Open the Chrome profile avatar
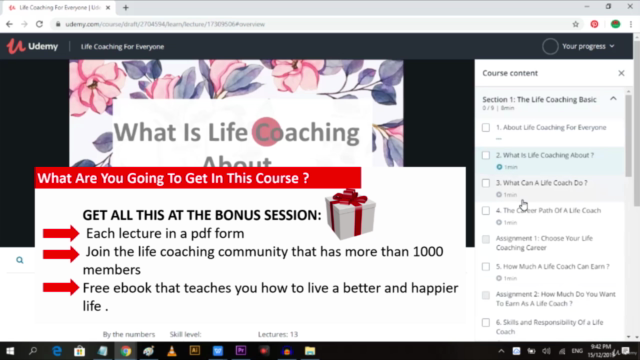Image resolution: width=640 pixels, height=360 pixels. (616, 24)
